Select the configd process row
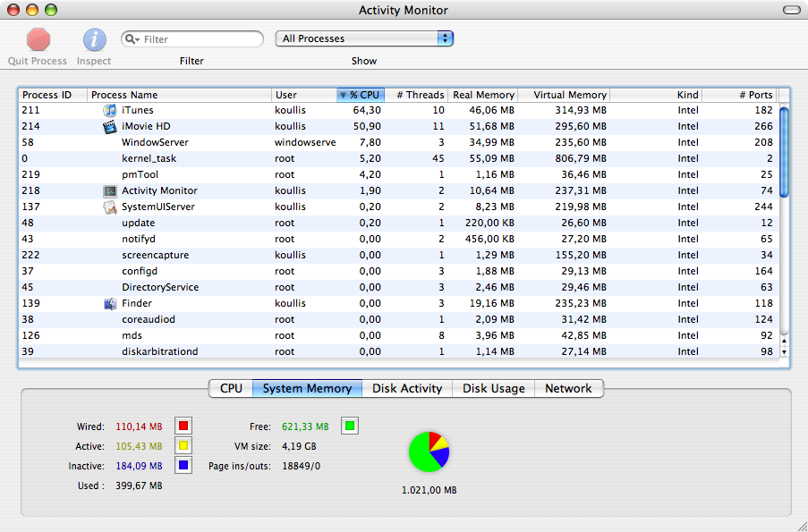Screen dimensions: 808x532 point(398,271)
